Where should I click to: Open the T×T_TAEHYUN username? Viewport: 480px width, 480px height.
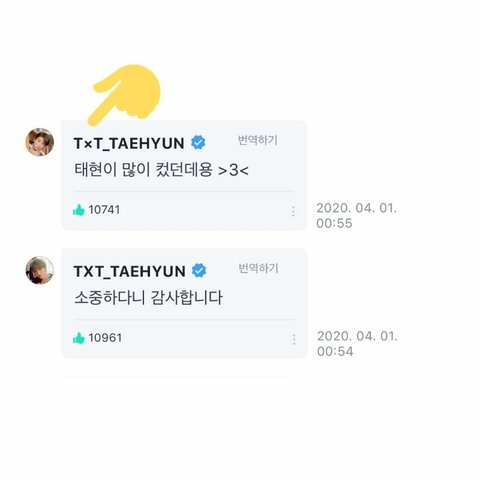[x=129, y=143]
